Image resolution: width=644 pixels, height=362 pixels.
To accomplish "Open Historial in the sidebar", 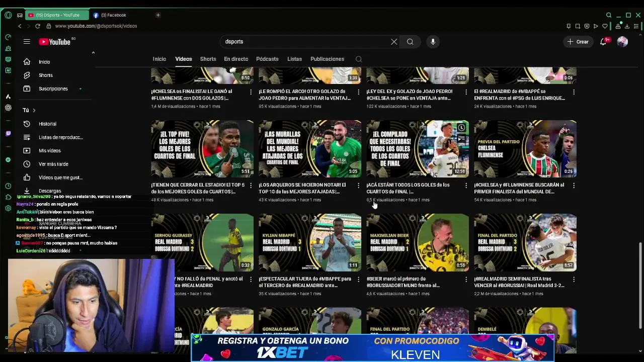I will 56,124.
